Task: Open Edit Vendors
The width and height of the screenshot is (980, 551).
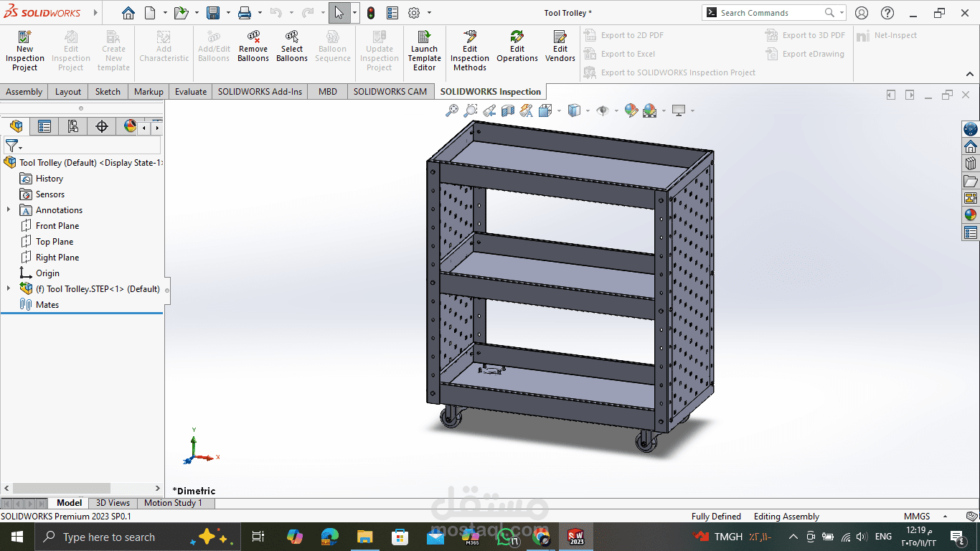Action: 560,49
